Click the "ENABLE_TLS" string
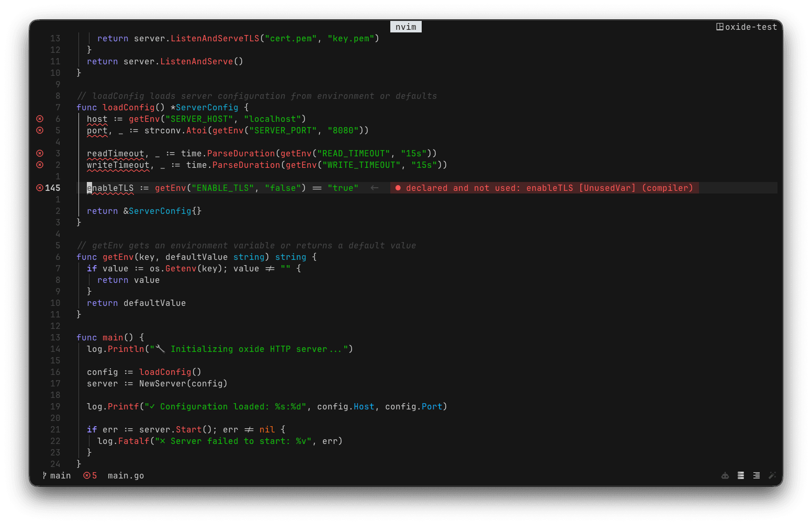The image size is (812, 525). coord(223,188)
